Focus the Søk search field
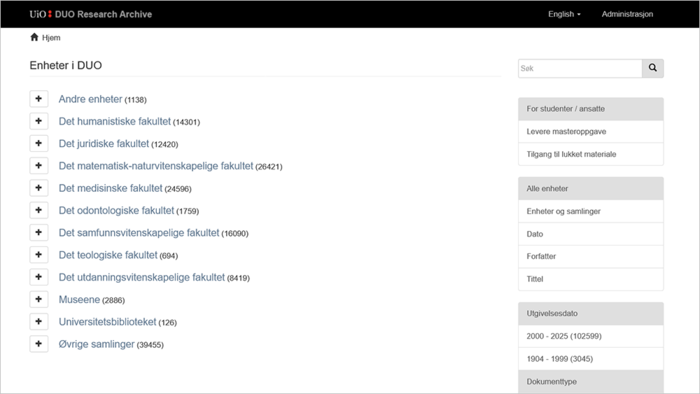This screenshot has height=394, width=700. click(x=580, y=68)
